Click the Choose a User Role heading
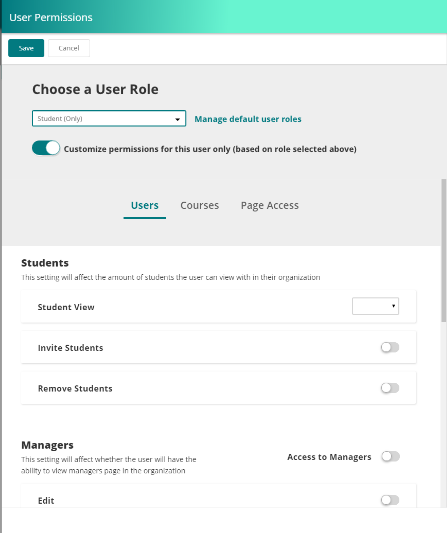 coord(95,89)
